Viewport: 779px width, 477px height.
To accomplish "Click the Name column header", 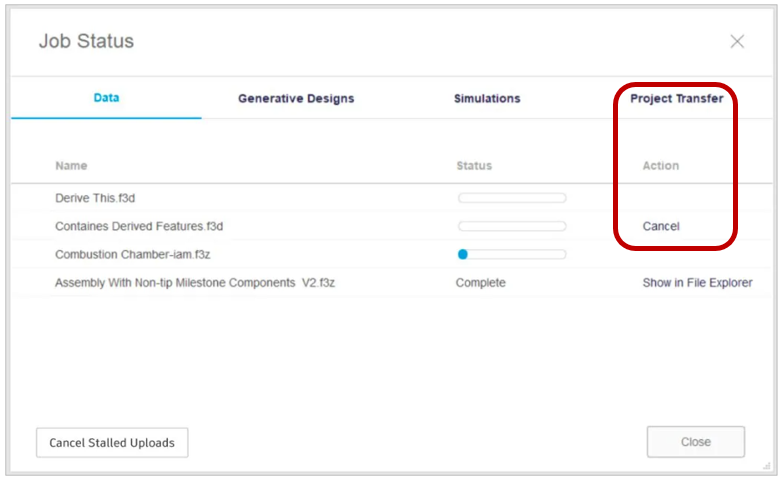I will pyautogui.click(x=71, y=165).
